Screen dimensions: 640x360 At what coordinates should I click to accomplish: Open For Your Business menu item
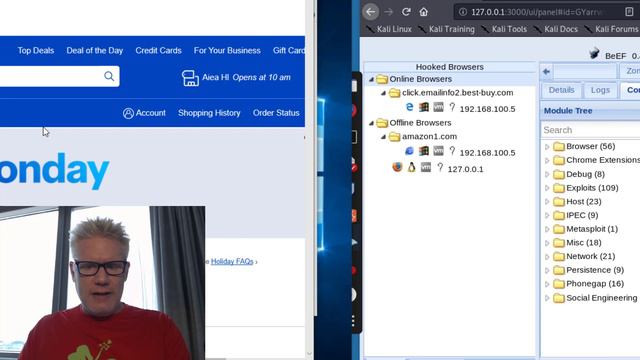coord(227,51)
